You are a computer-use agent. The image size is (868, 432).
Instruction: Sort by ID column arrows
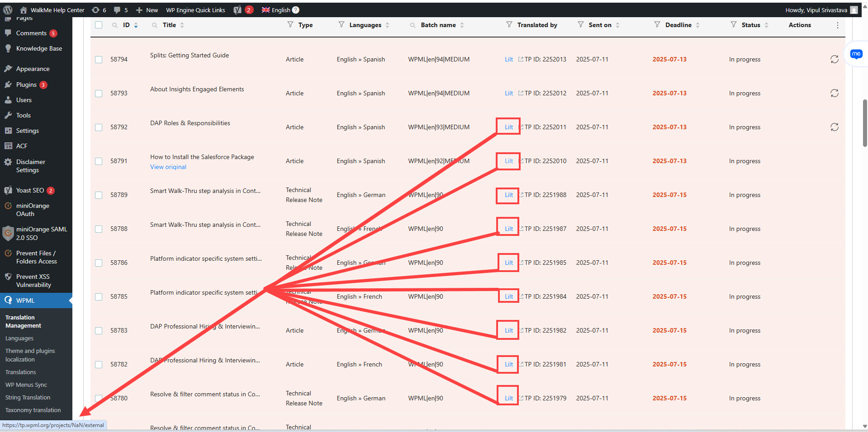point(136,25)
